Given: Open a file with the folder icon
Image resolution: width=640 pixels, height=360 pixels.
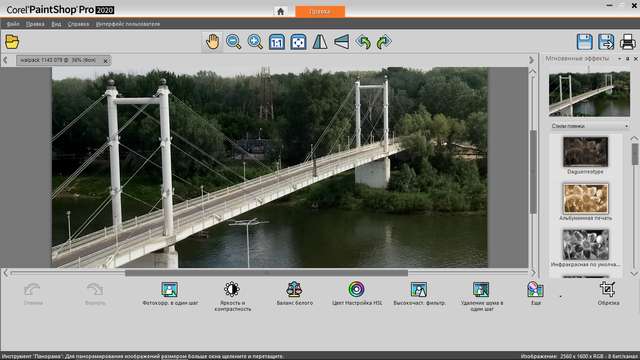Looking at the screenshot, I should [x=12, y=42].
